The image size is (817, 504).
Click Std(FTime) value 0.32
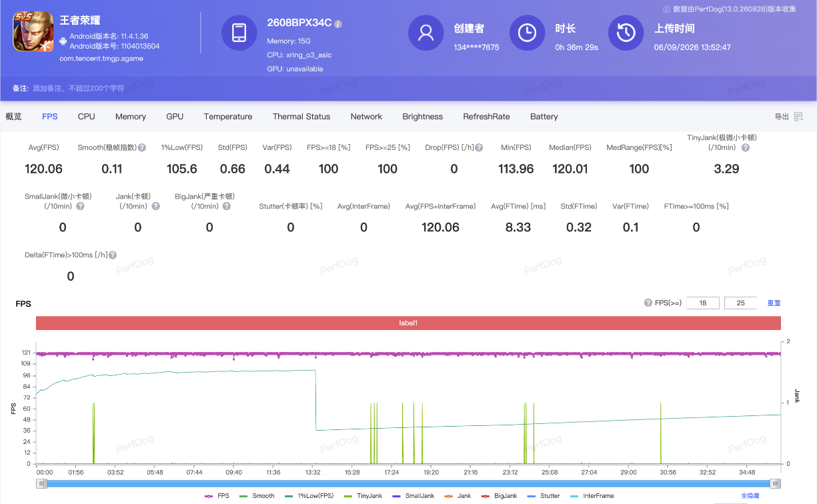579,227
